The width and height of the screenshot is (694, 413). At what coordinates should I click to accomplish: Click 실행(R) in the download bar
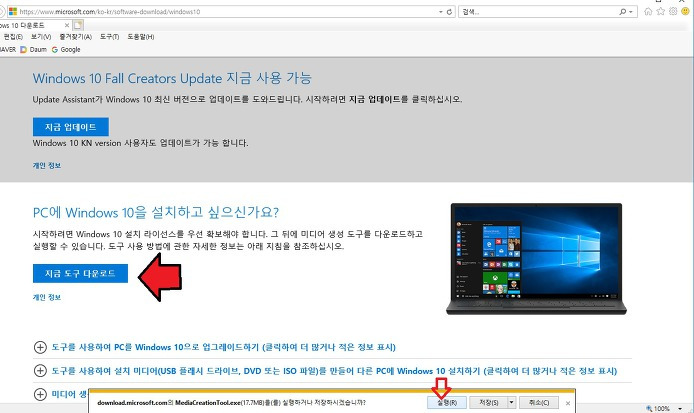pyautogui.click(x=447, y=402)
